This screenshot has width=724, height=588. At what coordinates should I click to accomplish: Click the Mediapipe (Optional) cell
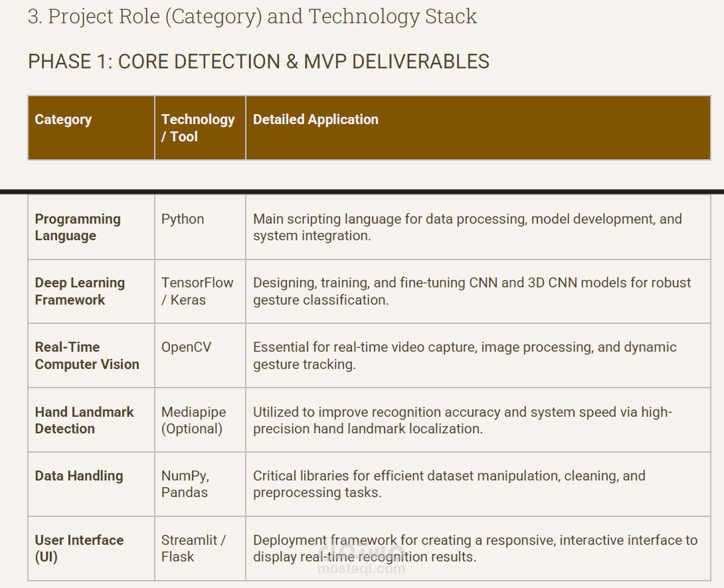[192, 420]
